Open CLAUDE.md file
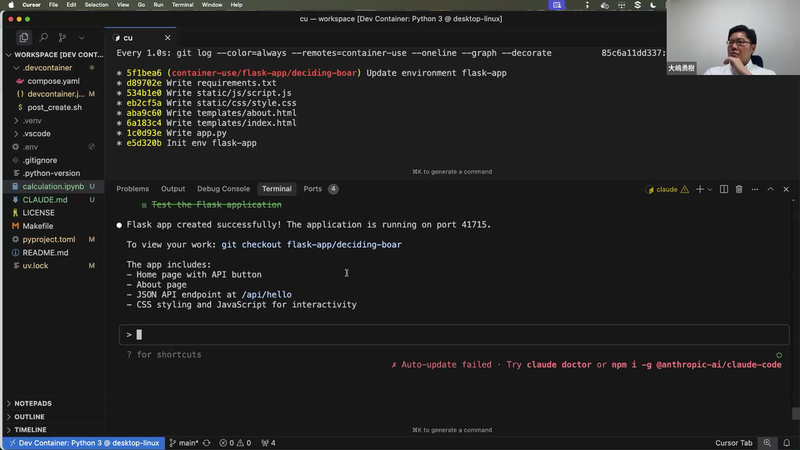 tap(45, 200)
